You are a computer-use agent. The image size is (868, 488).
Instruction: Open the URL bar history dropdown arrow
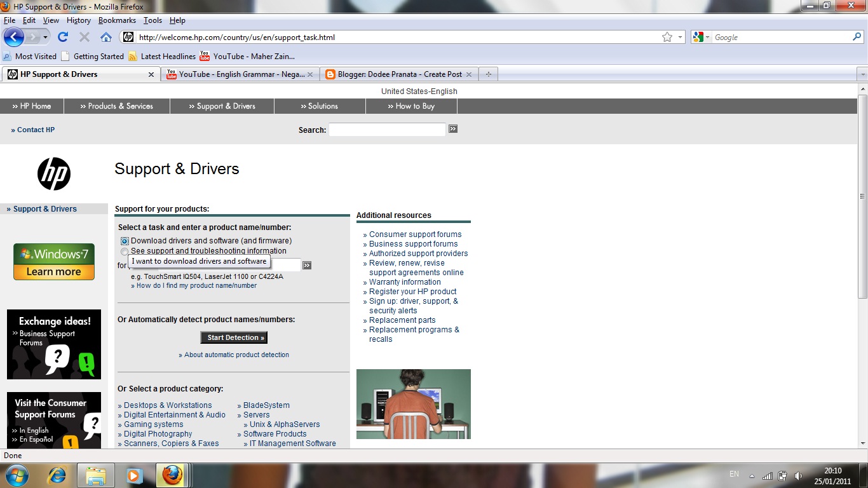pos(681,37)
